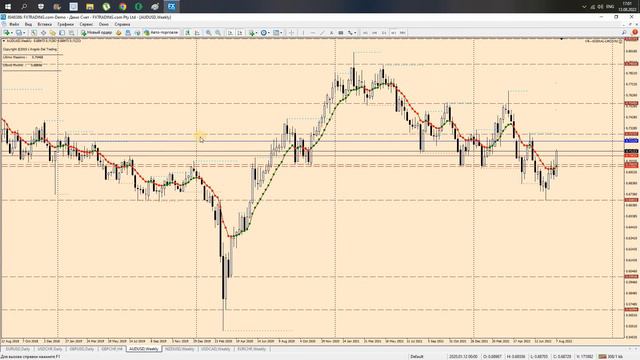This screenshot has height=360, width=640.
Task: Switch timeframe using the MN button
Action: [402, 33]
